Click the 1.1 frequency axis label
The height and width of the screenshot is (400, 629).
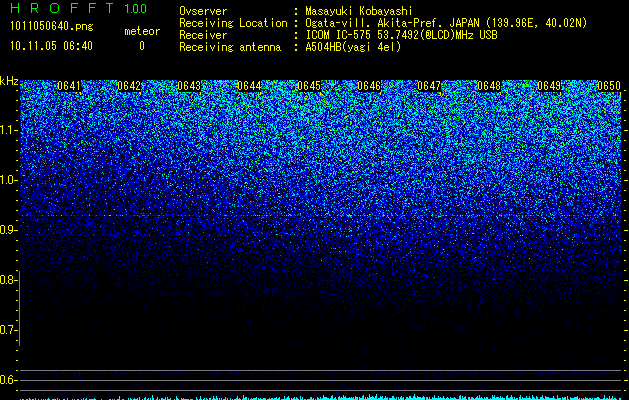[x=8, y=130]
